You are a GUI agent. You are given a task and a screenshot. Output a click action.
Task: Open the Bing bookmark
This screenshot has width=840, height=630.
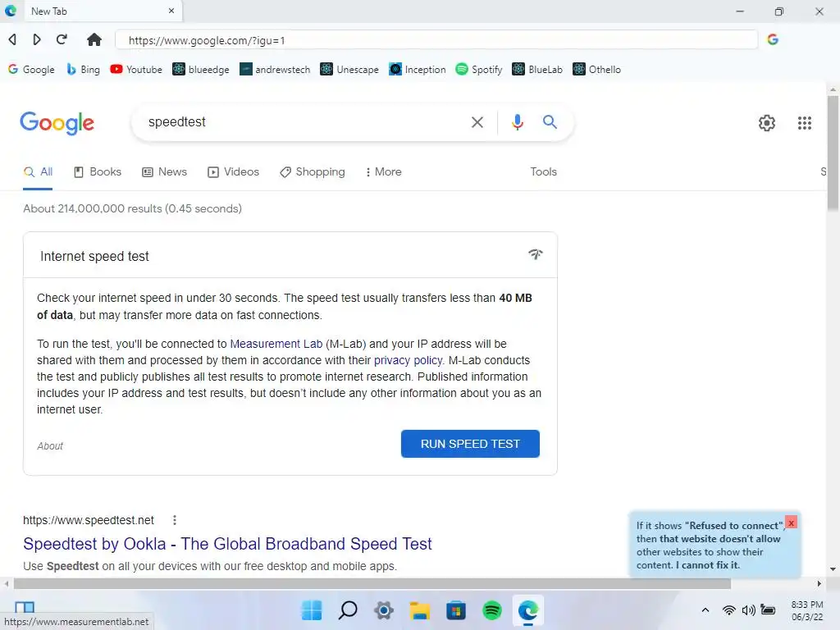(83, 70)
